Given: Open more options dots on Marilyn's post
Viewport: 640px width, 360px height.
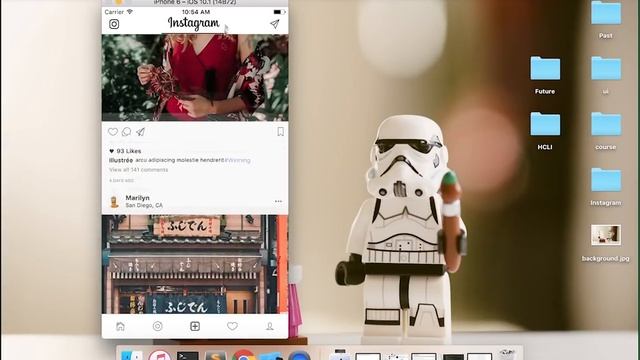Looking at the screenshot, I should tap(278, 201).
